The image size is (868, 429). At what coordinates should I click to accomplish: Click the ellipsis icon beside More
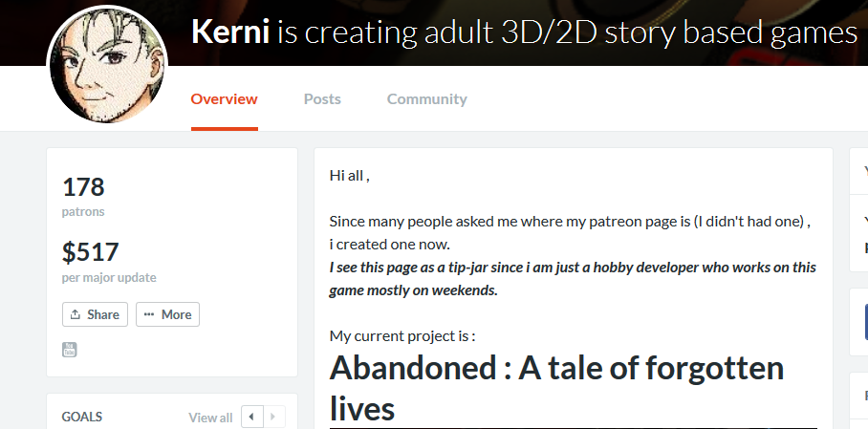point(148,314)
